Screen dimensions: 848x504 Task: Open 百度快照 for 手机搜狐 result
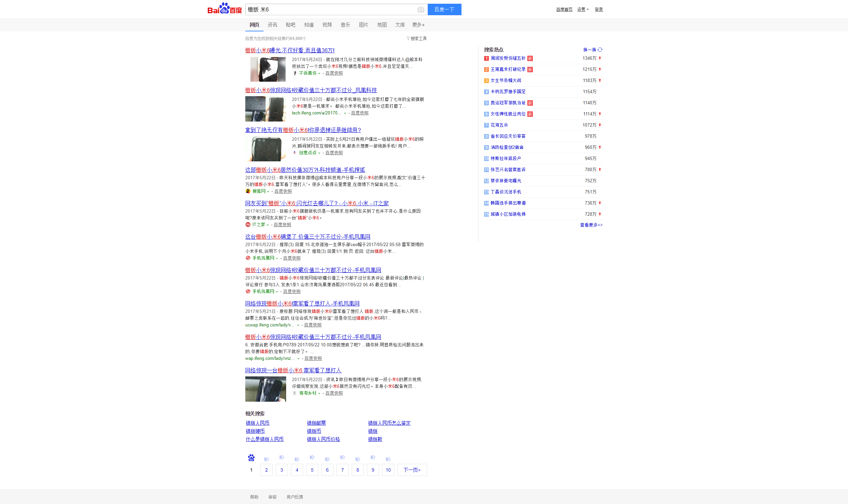tap(283, 191)
